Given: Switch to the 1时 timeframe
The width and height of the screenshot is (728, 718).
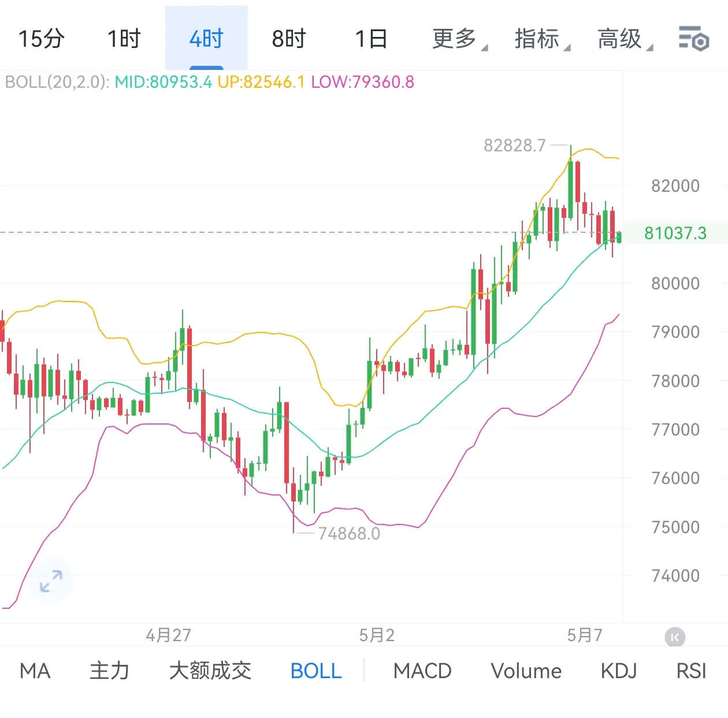Looking at the screenshot, I should (x=124, y=39).
